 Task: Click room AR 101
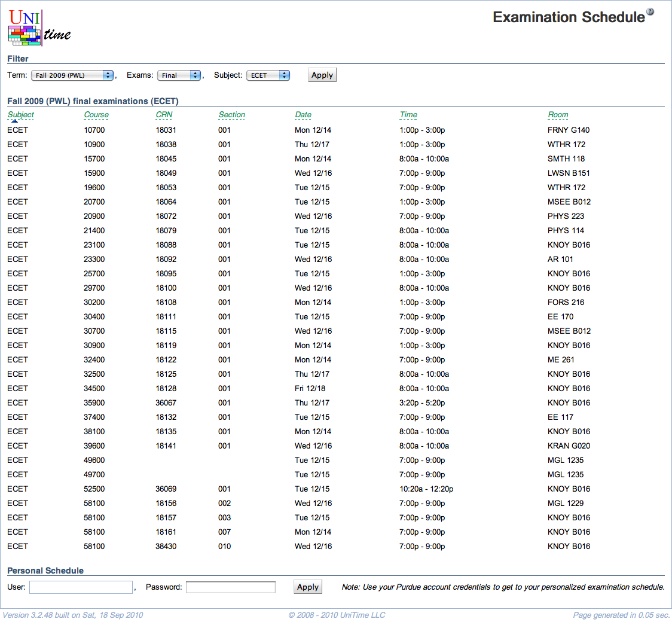point(560,260)
